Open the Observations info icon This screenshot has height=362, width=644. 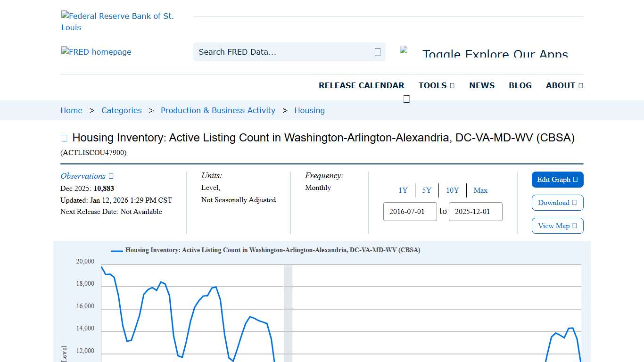[110, 175]
